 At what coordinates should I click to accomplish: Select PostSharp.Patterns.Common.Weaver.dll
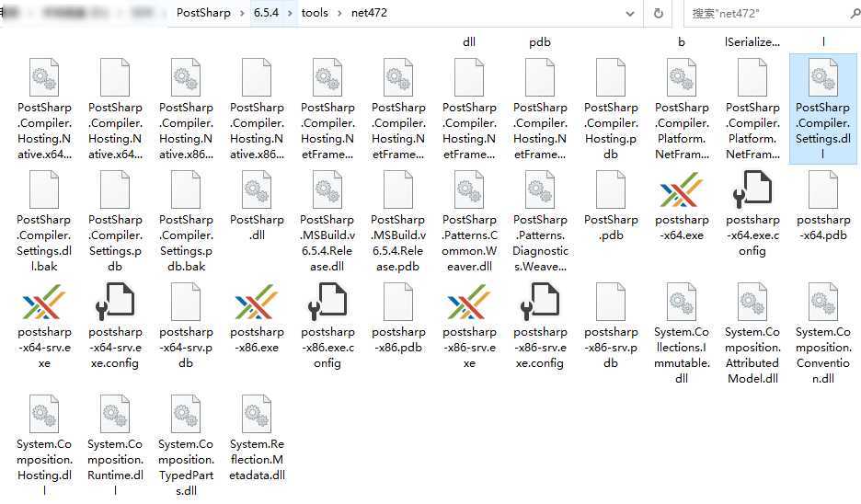coord(469,222)
